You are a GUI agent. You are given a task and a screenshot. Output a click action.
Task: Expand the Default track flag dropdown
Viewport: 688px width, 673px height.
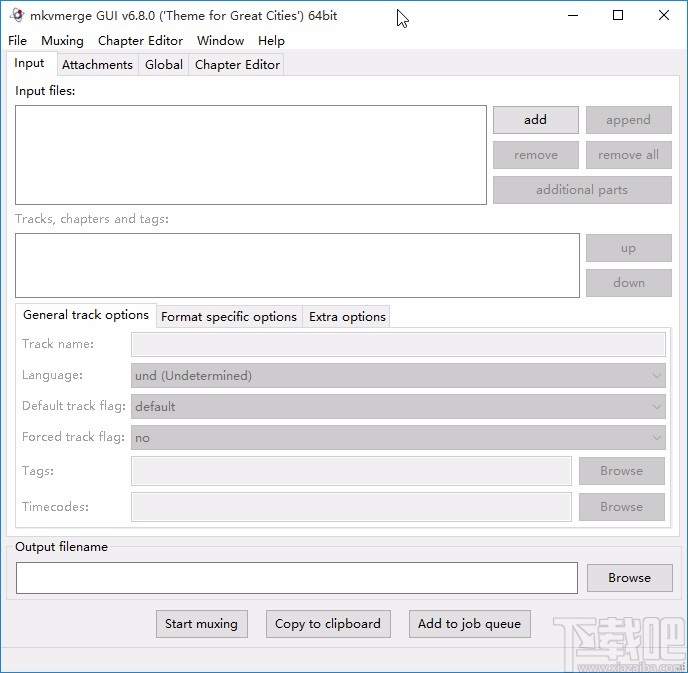pyautogui.click(x=398, y=406)
